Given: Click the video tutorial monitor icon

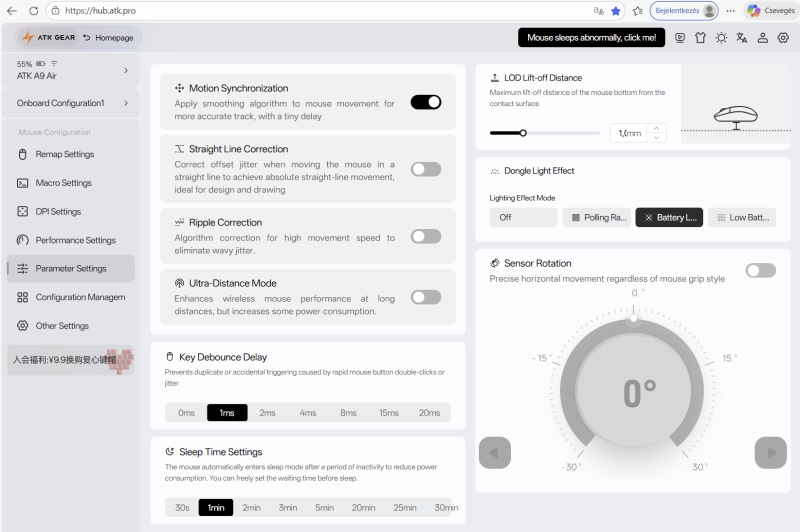Looking at the screenshot, I should pos(680,38).
